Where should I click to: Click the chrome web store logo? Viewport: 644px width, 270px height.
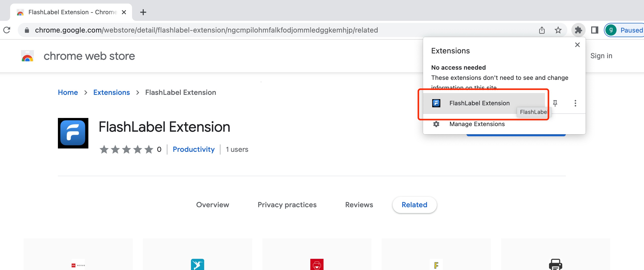tap(27, 56)
